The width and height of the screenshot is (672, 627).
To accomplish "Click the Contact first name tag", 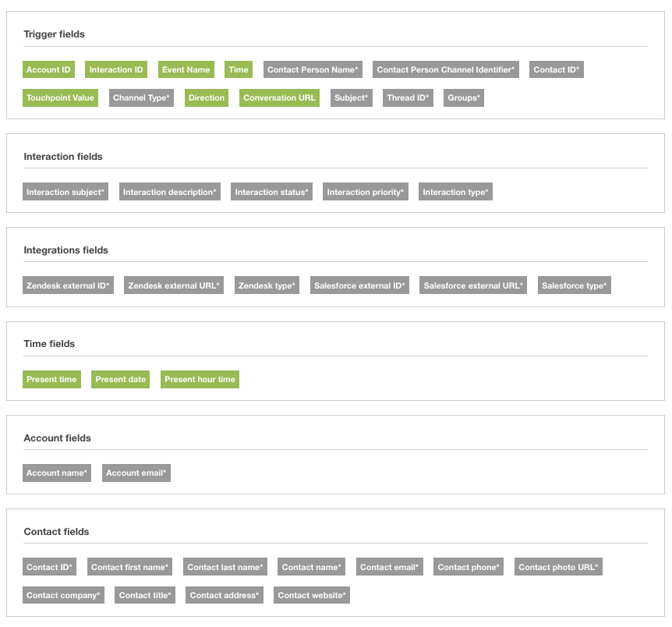I will click(x=129, y=568).
